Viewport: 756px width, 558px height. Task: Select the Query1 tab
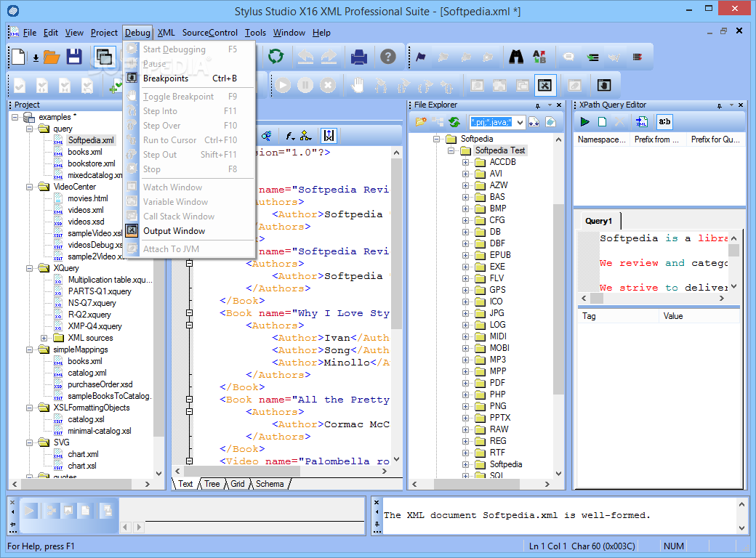pyautogui.click(x=599, y=221)
